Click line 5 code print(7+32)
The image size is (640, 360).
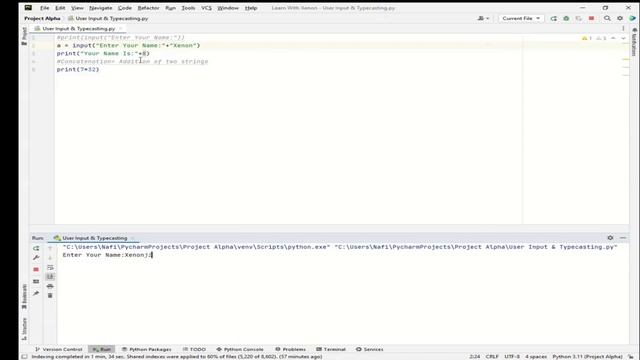pos(78,69)
